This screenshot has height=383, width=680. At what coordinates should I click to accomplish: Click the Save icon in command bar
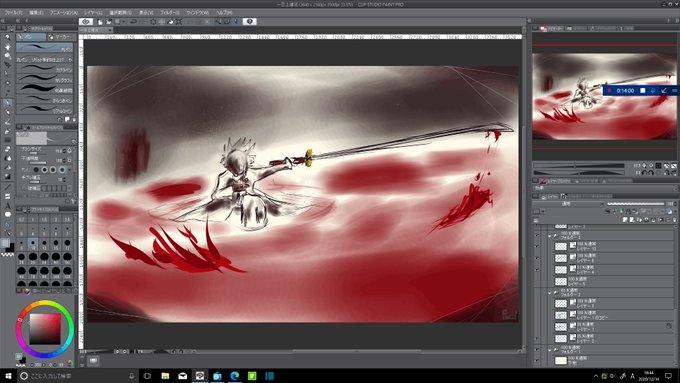pyautogui.click(x=118, y=22)
